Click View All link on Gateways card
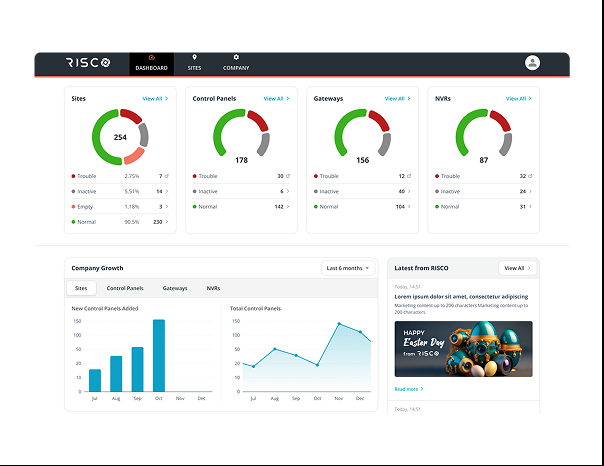The width and height of the screenshot is (604, 466). pyautogui.click(x=397, y=99)
